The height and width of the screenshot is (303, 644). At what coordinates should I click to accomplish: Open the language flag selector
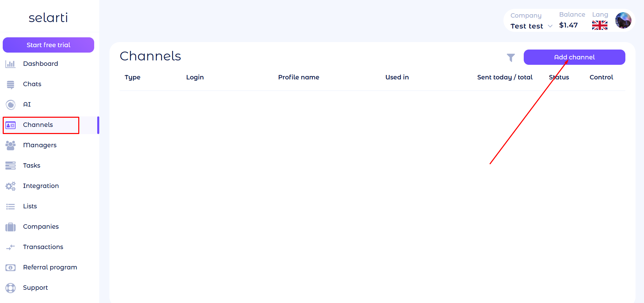pyautogui.click(x=600, y=25)
